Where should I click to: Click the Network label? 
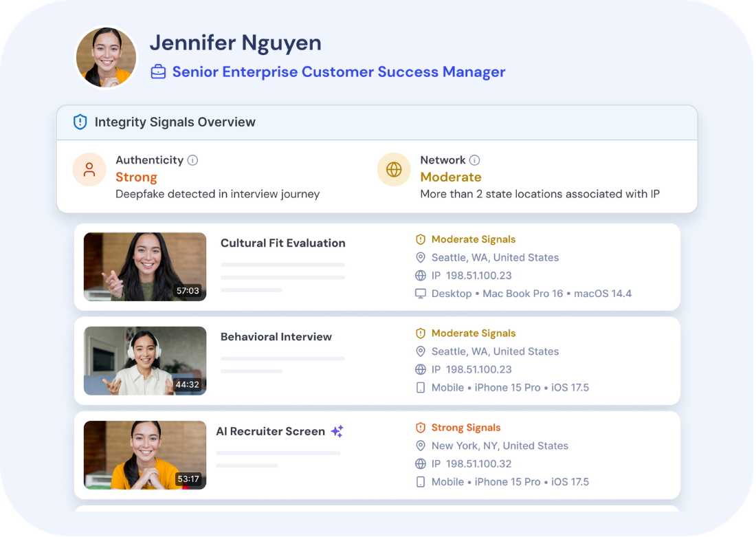(443, 160)
